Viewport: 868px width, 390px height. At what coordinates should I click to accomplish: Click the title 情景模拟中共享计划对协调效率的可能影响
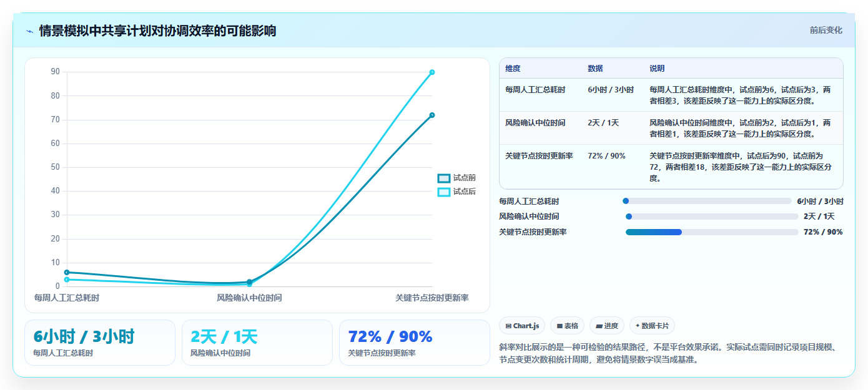click(157, 31)
